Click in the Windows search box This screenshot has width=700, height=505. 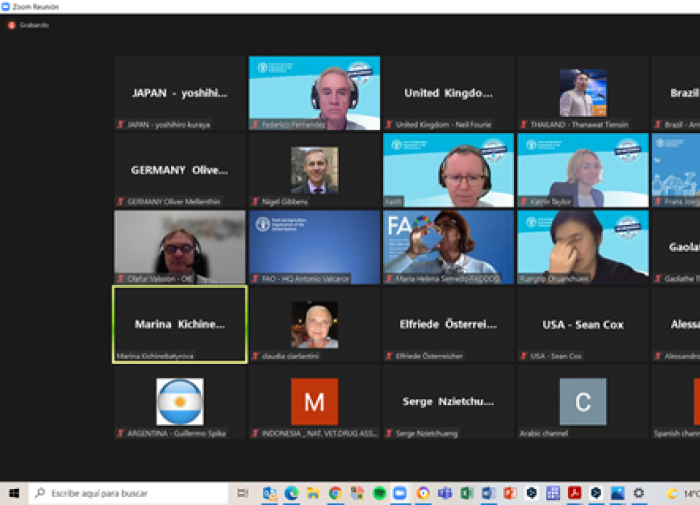pyautogui.click(x=129, y=493)
